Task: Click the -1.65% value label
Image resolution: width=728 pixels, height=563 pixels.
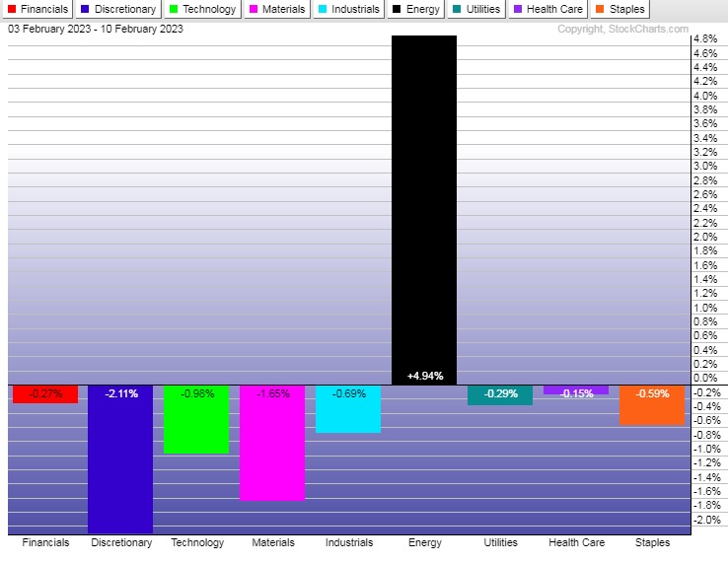Action: (273, 394)
